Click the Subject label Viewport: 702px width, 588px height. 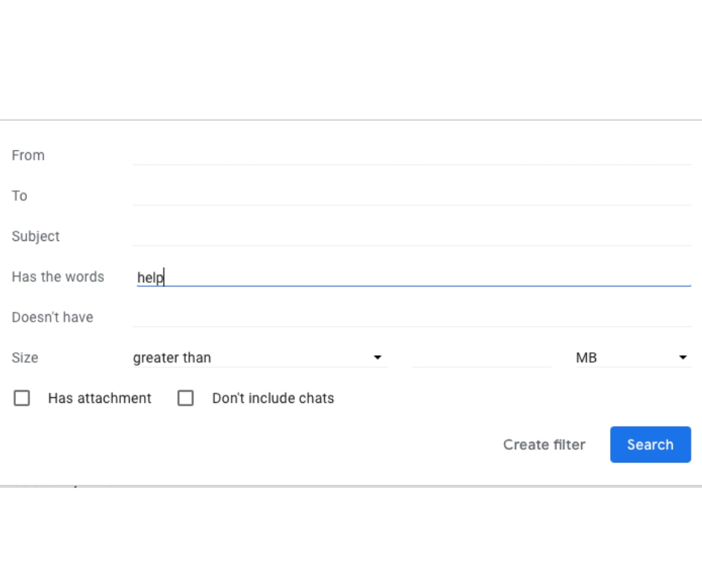tap(35, 237)
